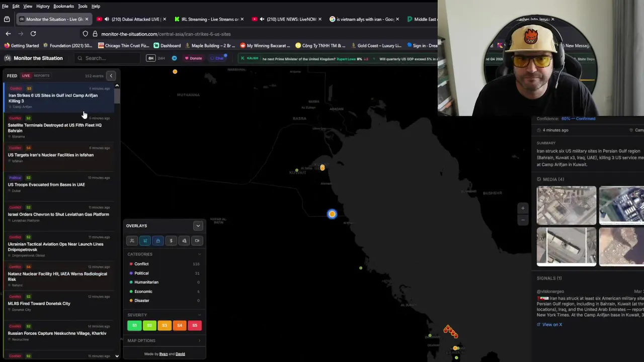The width and height of the screenshot is (644, 362).
Task: Click the selected blue-ringed map marker
Action: pos(332,214)
